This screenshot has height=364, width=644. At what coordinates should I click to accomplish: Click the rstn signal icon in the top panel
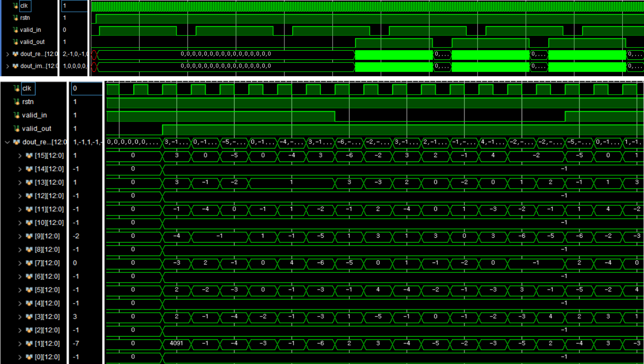click(x=16, y=18)
